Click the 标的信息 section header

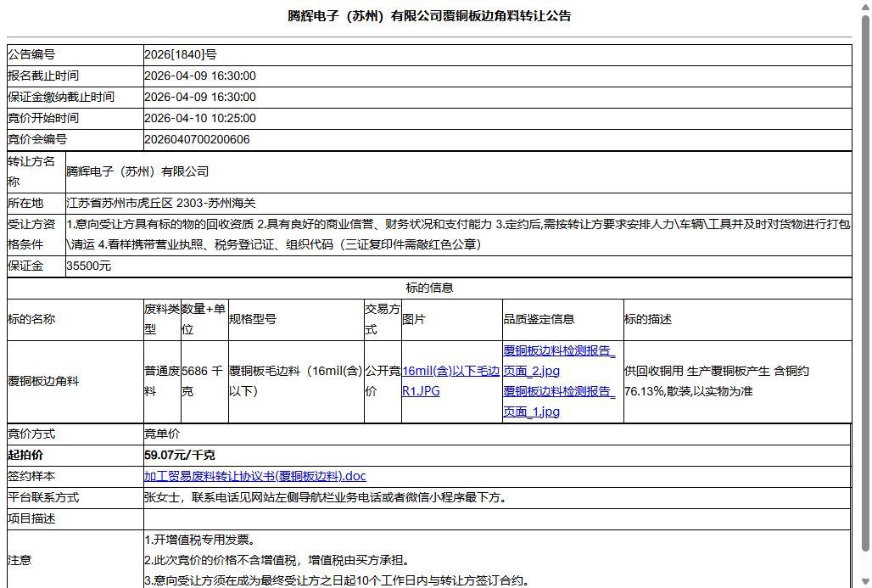click(429, 288)
